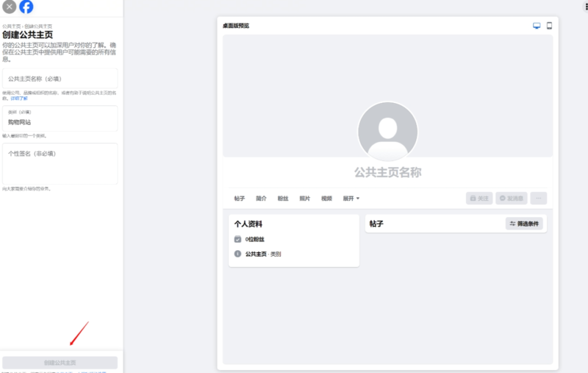Switch to mobile preview icon

pos(549,26)
